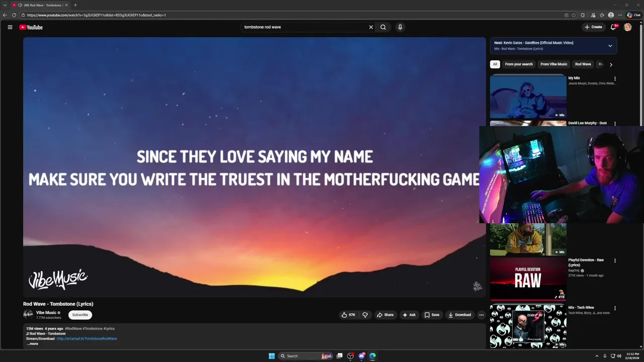Click the browser address bar URL
This screenshot has height=362, width=644.
click(96, 15)
